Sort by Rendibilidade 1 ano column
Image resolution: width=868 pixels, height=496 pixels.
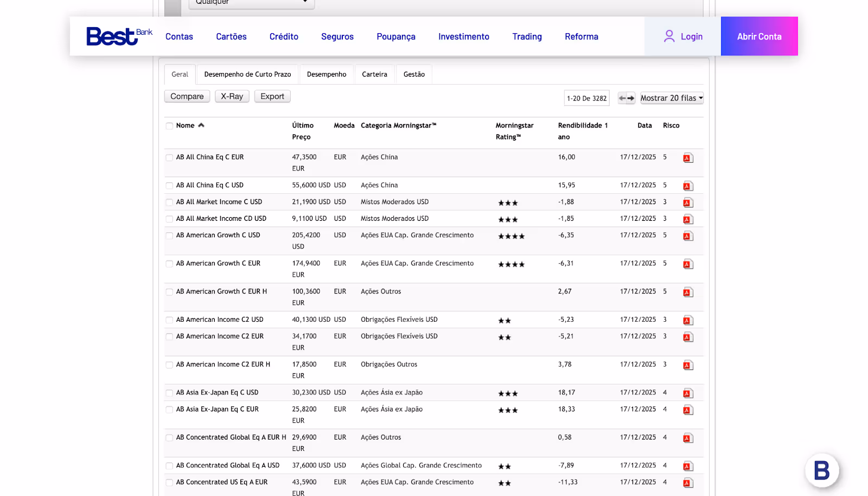coord(583,131)
